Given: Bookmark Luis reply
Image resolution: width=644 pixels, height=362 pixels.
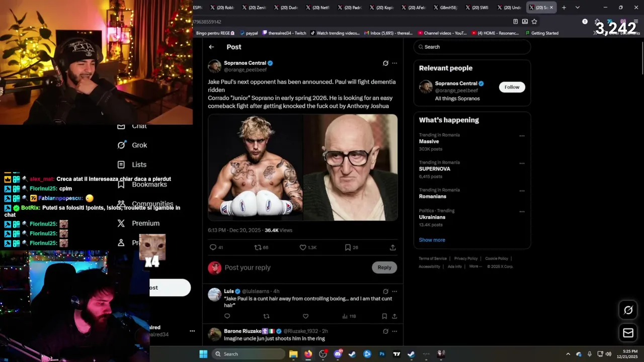Looking at the screenshot, I should [384, 316].
